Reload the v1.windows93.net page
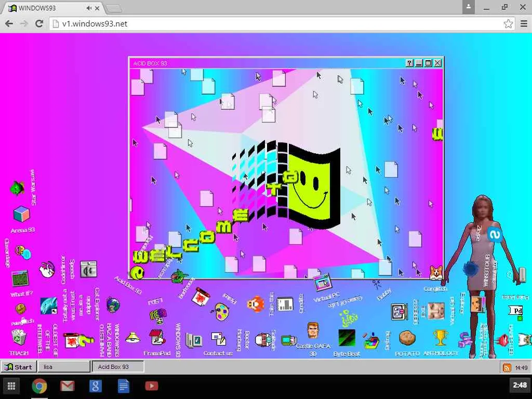The width and height of the screenshot is (532, 399). click(x=39, y=23)
